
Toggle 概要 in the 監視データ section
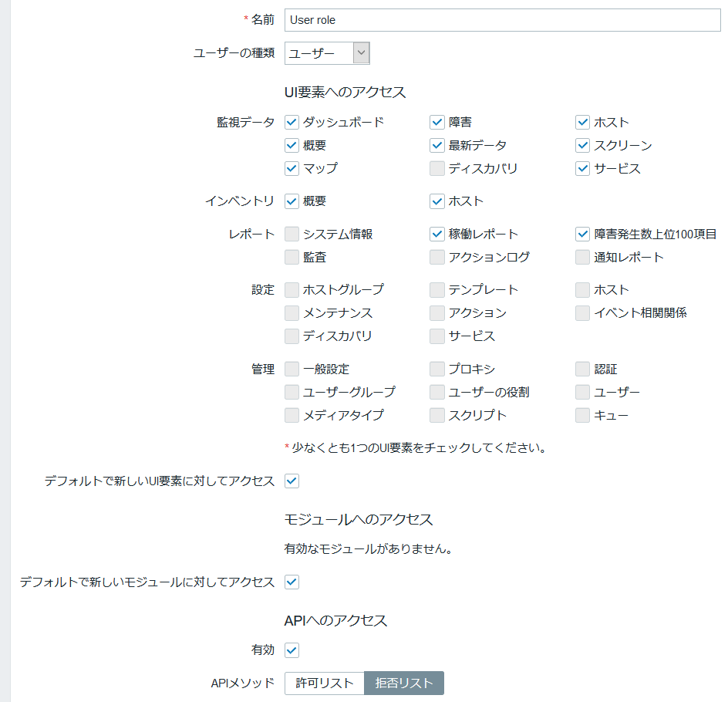[x=292, y=145]
